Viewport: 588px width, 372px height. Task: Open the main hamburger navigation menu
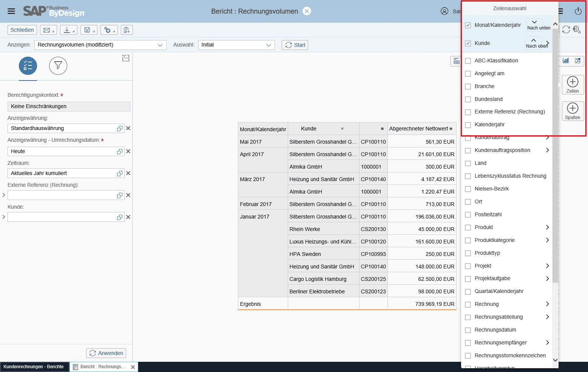11,11
